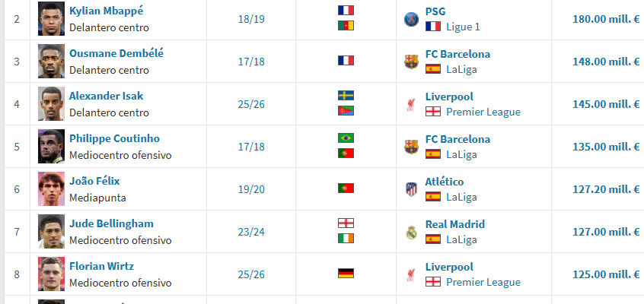
Task: Click Philippe Coutinho's portrait thumbnail
Action: point(51,147)
